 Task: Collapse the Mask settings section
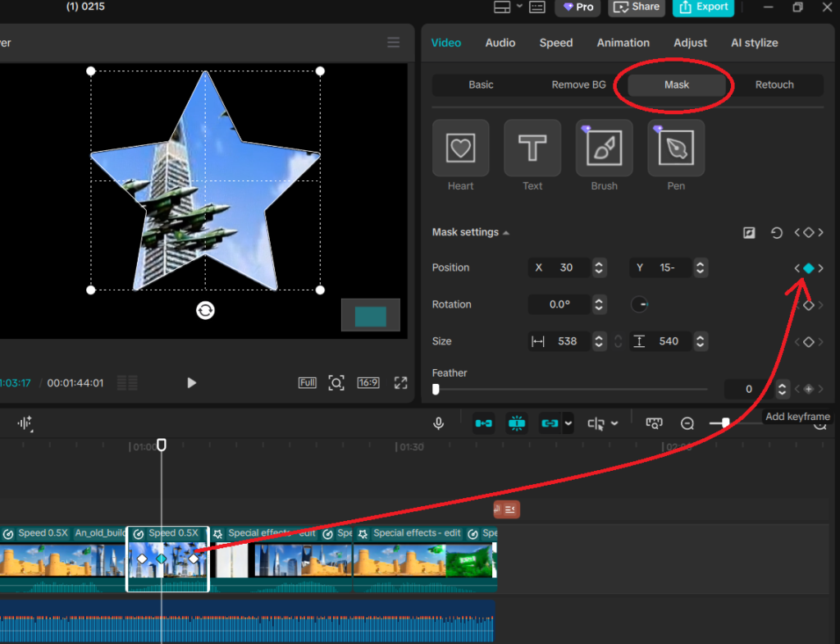[506, 233]
